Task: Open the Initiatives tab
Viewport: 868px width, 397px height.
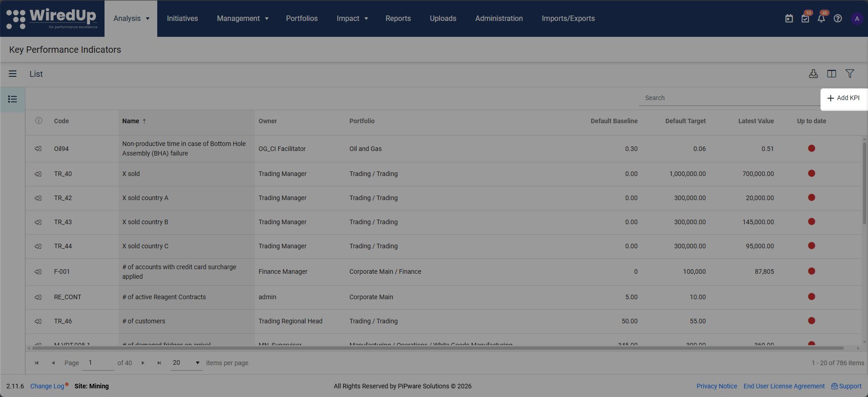Action: pos(182,19)
